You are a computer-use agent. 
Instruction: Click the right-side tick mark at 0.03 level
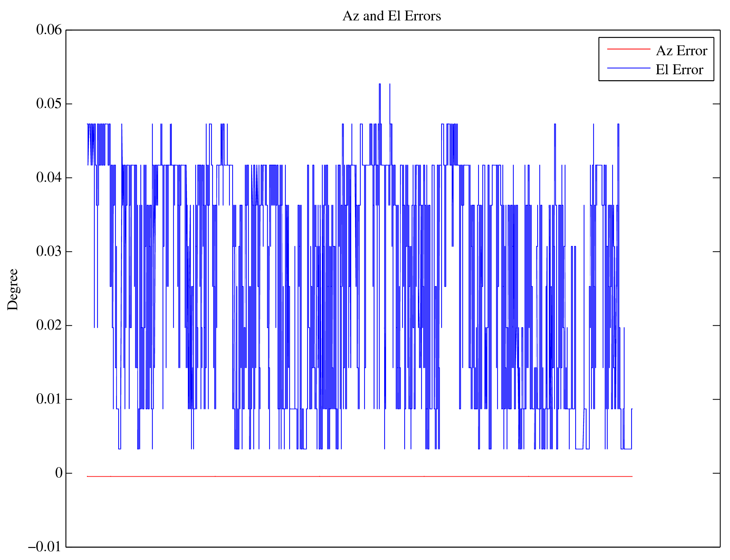pyautogui.click(x=716, y=252)
